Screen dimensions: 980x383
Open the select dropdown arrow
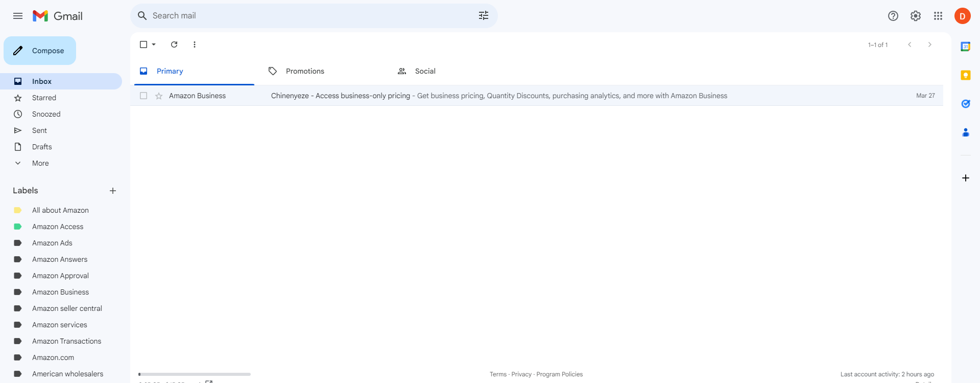click(x=154, y=44)
